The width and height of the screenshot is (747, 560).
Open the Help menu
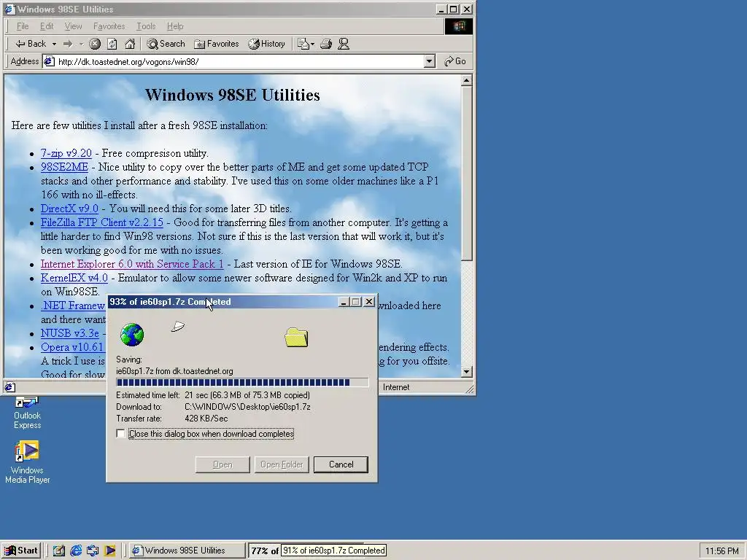[x=175, y=26]
